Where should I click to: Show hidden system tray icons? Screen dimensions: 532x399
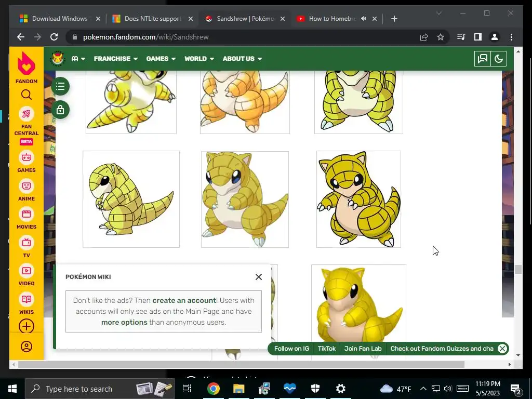point(423,389)
